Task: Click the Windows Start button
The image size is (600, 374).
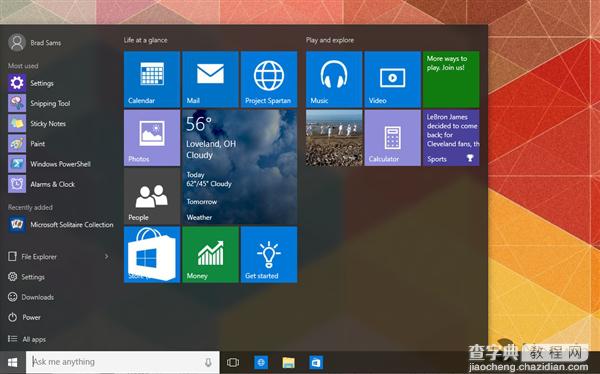Action: tap(13, 363)
